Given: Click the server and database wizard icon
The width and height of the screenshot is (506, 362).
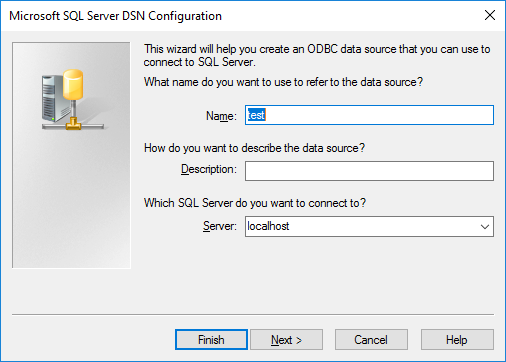Looking at the screenshot, I should click(x=73, y=99).
